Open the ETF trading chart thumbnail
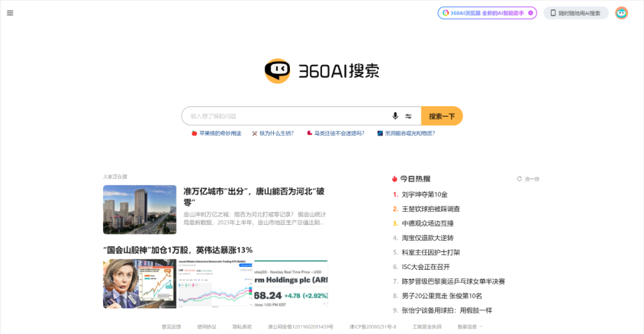 coord(215,284)
